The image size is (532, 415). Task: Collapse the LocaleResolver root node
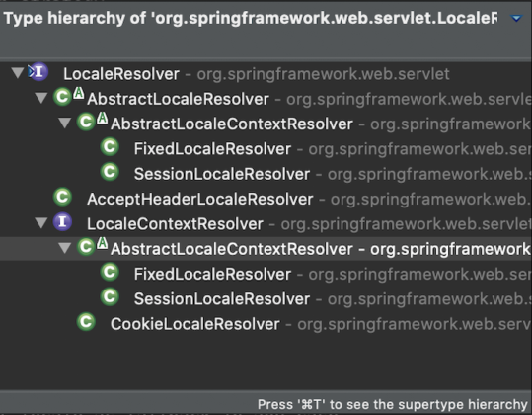click(x=18, y=73)
